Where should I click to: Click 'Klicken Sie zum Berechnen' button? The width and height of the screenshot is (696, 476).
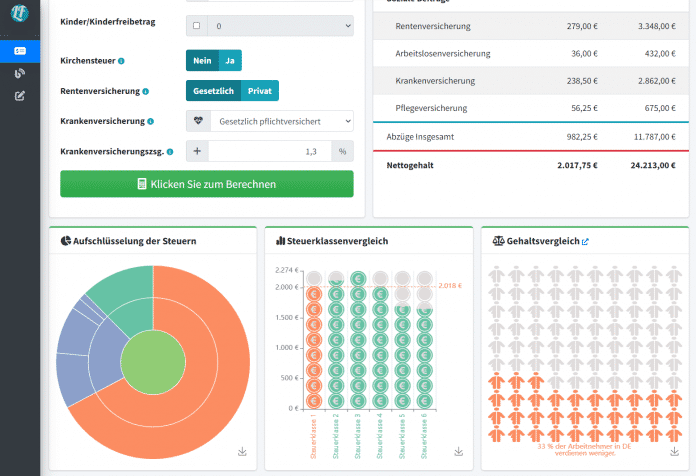pos(206,184)
